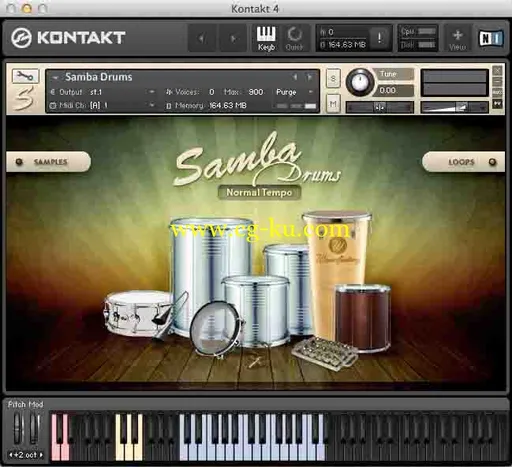Click the instrument volume slider

(454, 107)
